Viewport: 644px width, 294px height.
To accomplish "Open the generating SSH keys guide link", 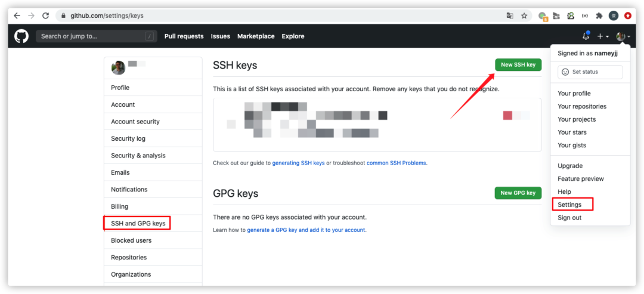I will [x=299, y=163].
